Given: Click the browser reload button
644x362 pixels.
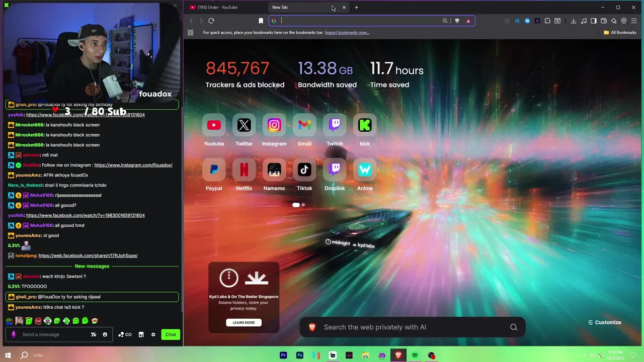Looking at the screenshot, I should (211, 21).
